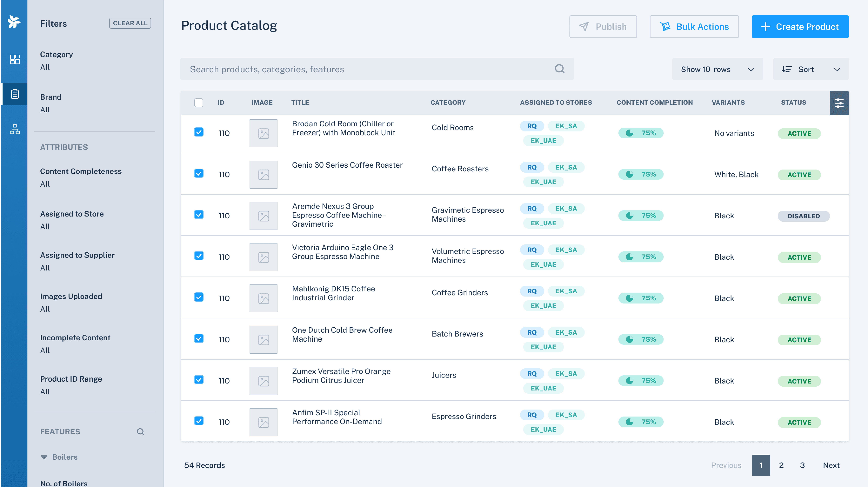Collapse the Boilers feature group
This screenshot has width=868, height=487.
pyautogui.click(x=44, y=457)
